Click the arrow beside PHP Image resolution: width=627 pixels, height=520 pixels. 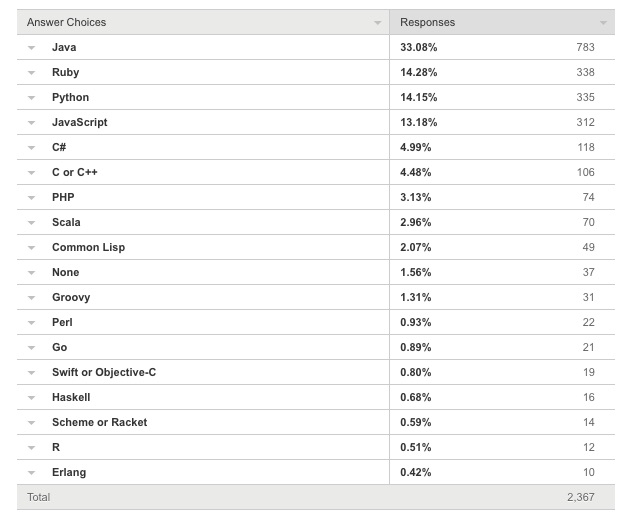point(31,198)
